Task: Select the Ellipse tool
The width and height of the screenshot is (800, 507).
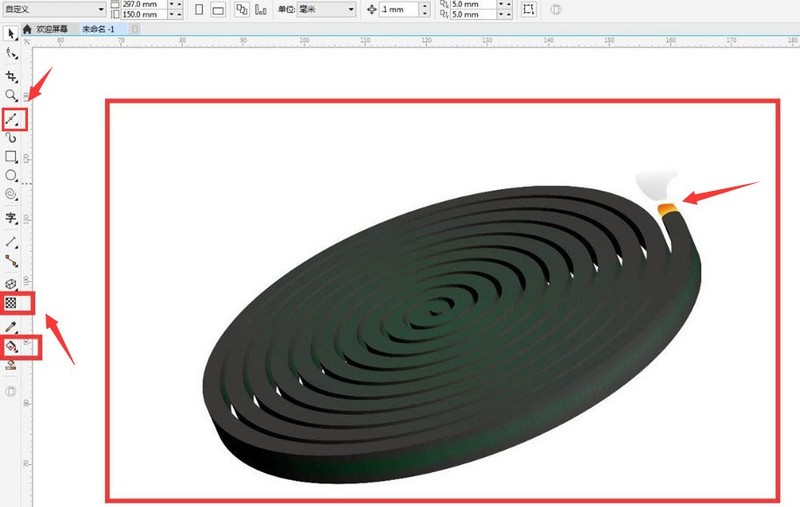Action: click(11, 175)
